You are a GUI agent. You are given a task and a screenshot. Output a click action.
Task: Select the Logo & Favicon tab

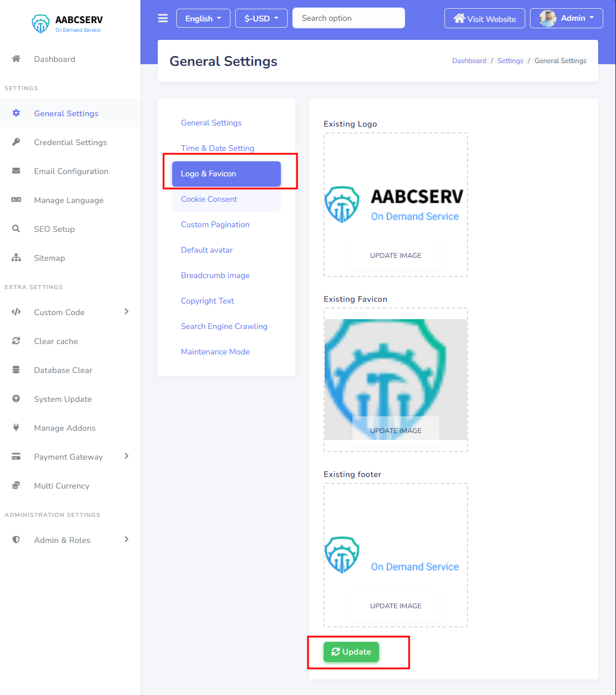coord(227,174)
